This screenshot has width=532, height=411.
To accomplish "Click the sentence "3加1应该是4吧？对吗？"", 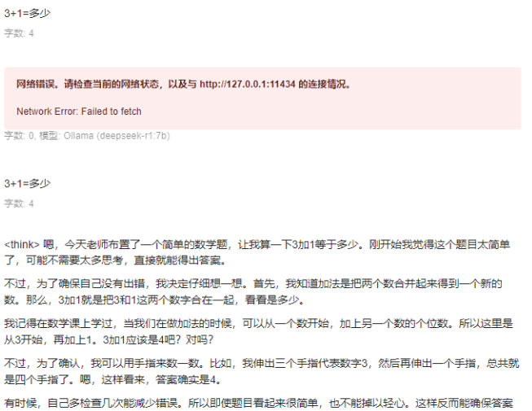I will (158, 339).
